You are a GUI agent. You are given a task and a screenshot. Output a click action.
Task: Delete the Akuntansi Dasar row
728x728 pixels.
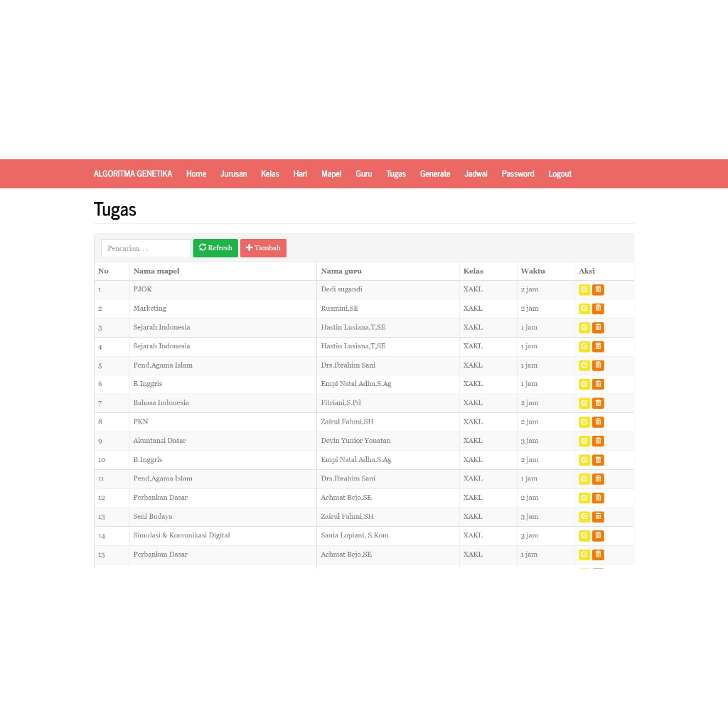point(598,441)
